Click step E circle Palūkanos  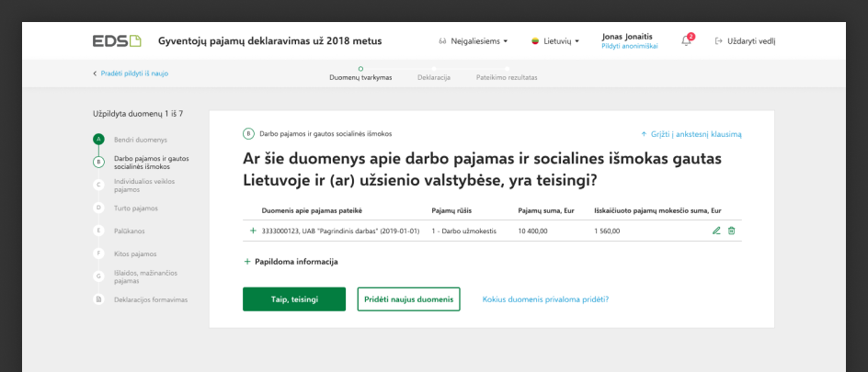(98, 231)
